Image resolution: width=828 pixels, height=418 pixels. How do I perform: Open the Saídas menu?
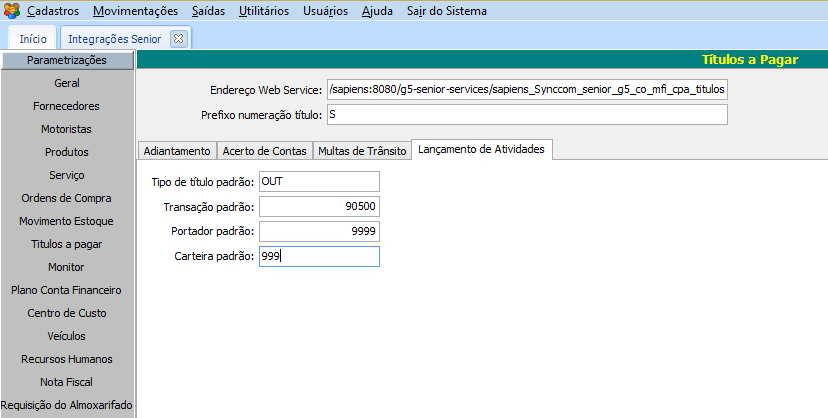(208, 11)
